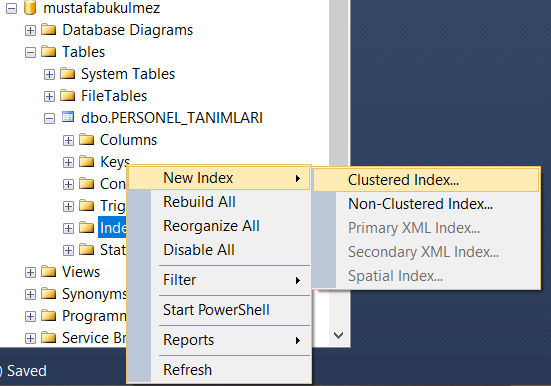
Task: Select the Columns tree label
Action: pos(128,140)
